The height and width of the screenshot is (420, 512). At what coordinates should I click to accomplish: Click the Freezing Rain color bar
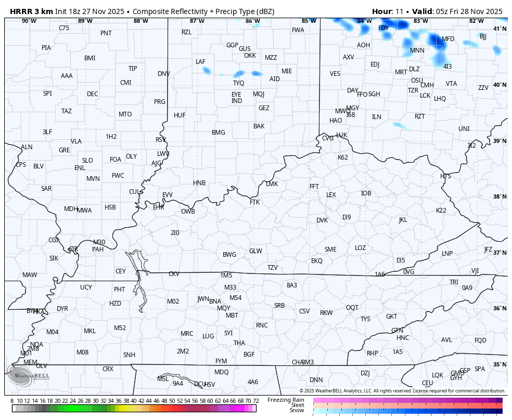[407, 400]
